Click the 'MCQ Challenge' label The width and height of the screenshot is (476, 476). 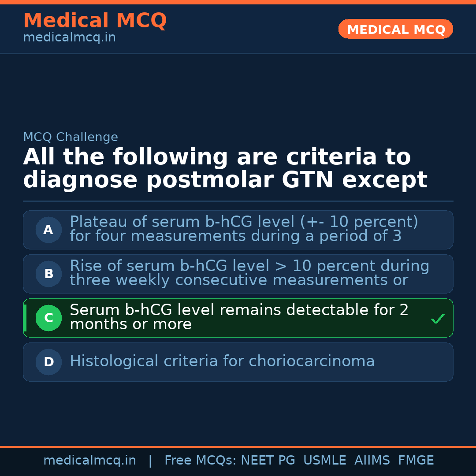pos(71,137)
